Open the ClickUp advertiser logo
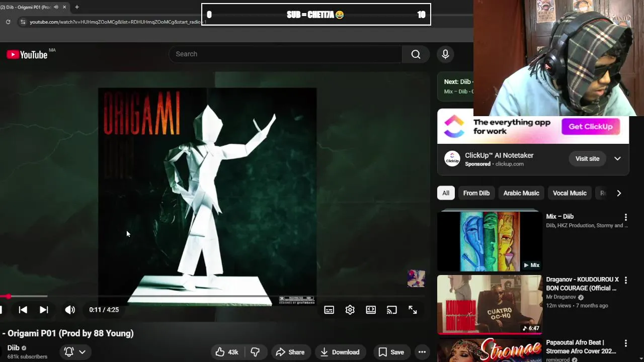 tap(452, 159)
